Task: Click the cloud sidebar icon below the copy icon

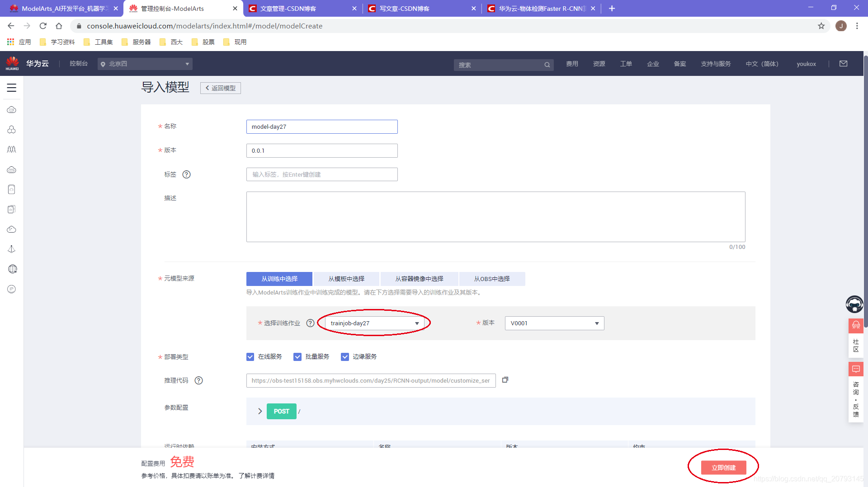Action: coord(12,229)
